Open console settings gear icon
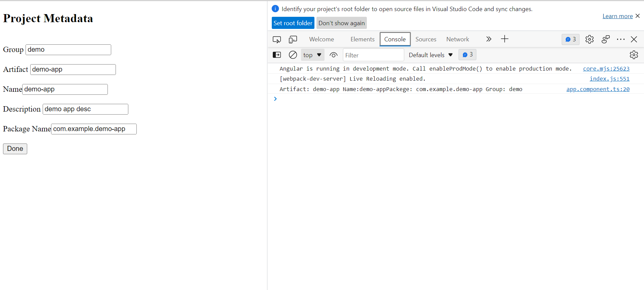 (x=634, y=55)
